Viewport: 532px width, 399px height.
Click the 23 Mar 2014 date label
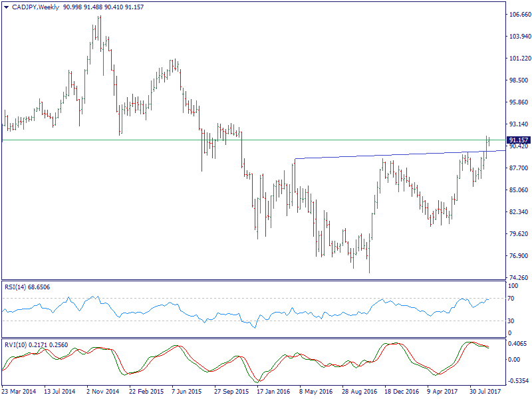tap(20, 392)
